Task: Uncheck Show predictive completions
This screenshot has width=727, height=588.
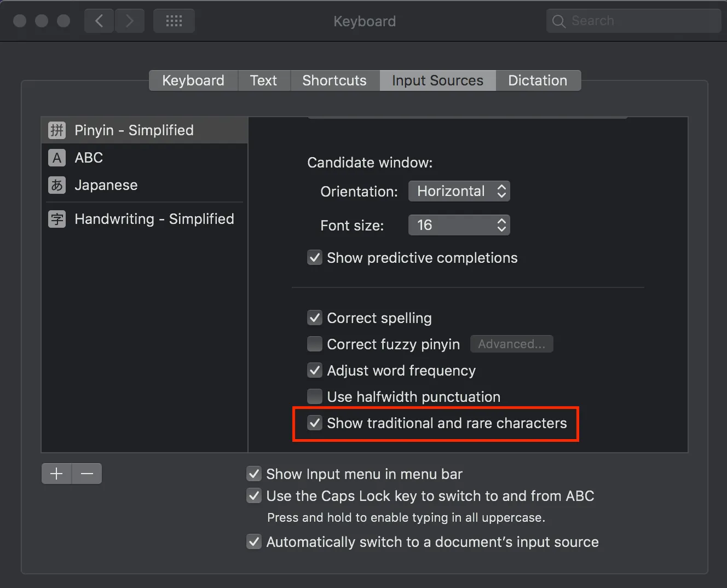Action: pyautogui.click(x=315, y=257)
